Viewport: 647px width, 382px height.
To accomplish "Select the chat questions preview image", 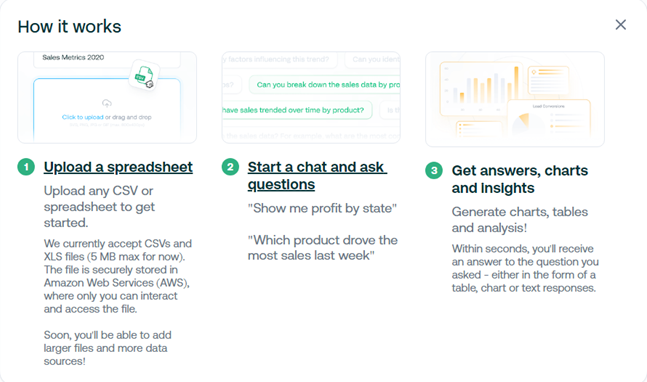I will (x=311, y=97).
